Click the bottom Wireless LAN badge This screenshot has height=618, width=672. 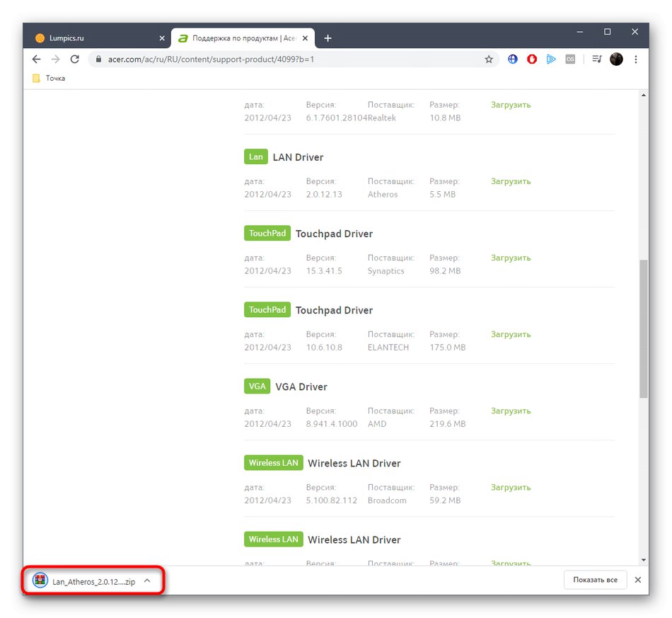[x=274, y=539]
